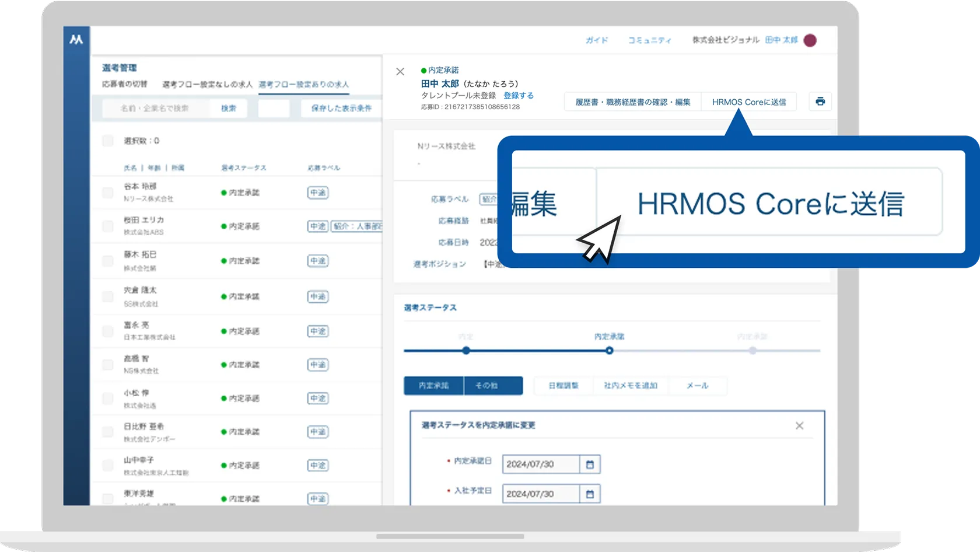Check the checkbox for candidate 谷本
The width and height of the screenshot is (980, 552).
107,191
